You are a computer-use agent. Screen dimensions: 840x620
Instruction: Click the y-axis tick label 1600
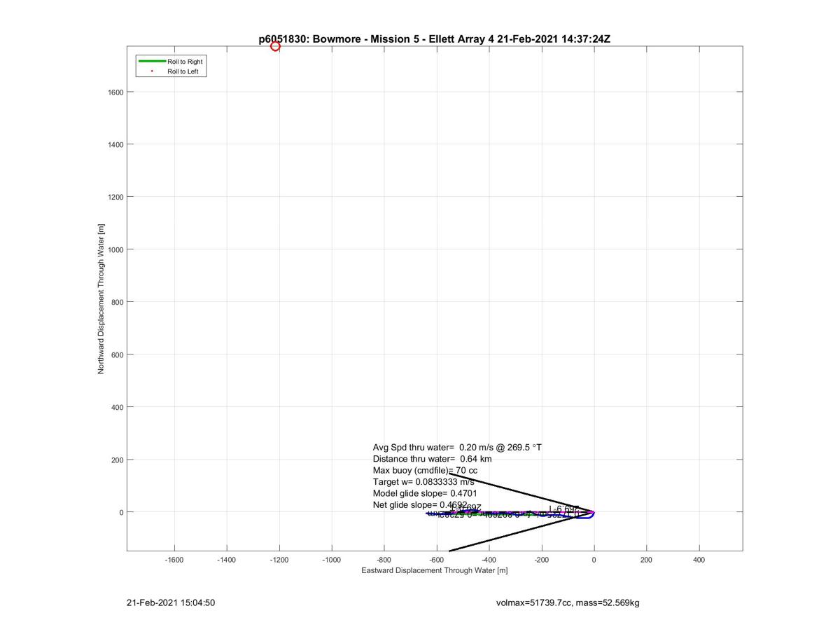(x=115, y=92)
